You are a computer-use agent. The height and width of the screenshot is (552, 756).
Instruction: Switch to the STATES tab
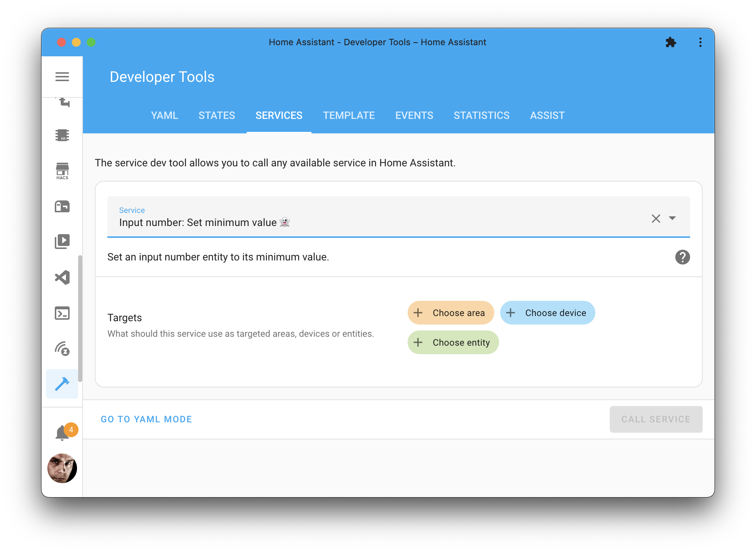coord(217,114)
